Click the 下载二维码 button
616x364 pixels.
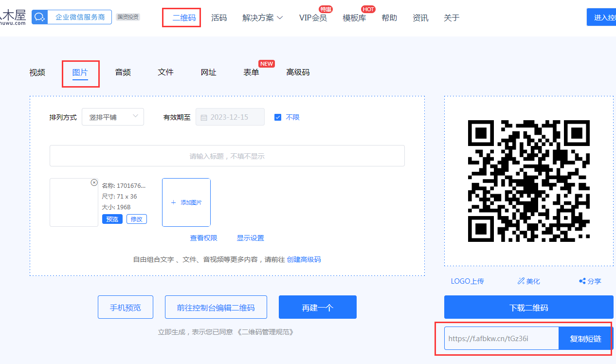tap(529, 307)
